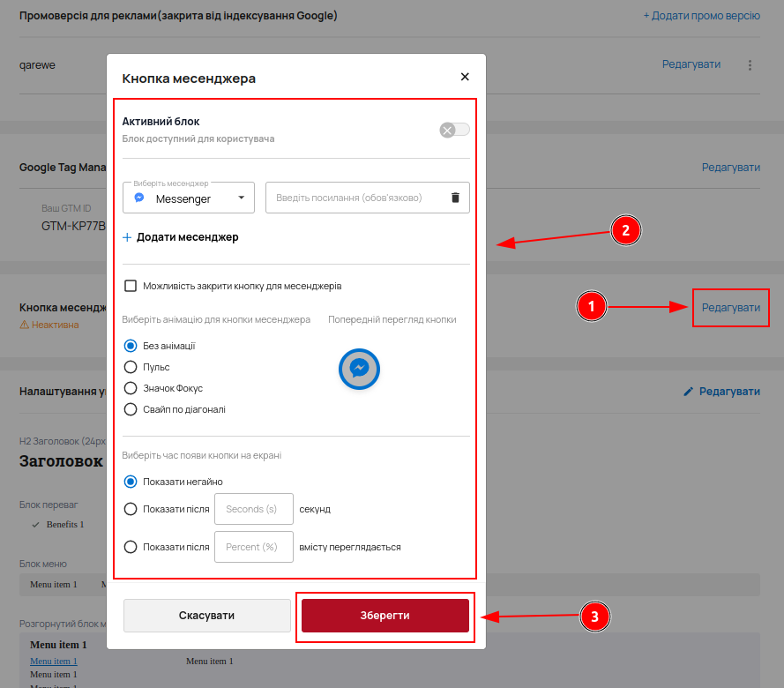Click the Скасувати button
The height and width of the screenshot is (688, 784).
point(207,616)
